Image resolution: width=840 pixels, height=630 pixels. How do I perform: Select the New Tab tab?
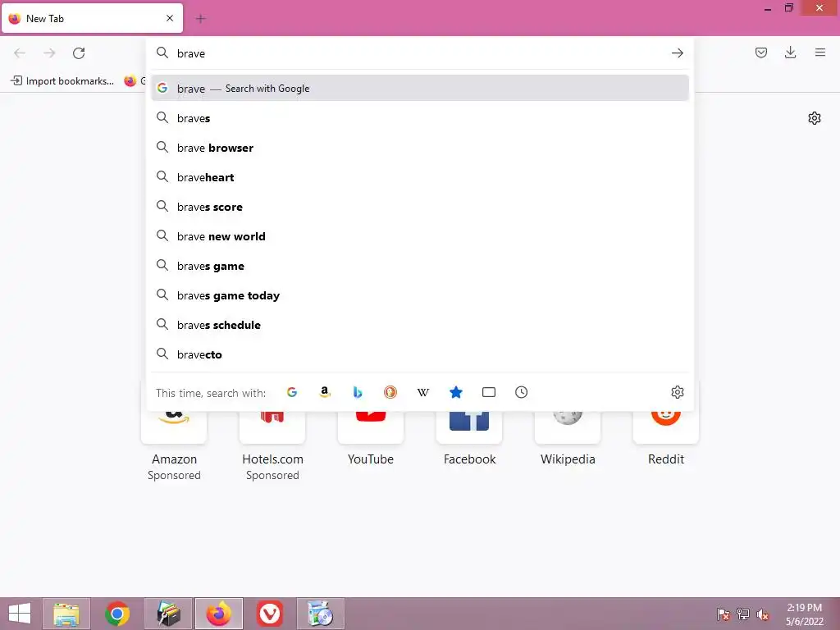tap(92, 18)
